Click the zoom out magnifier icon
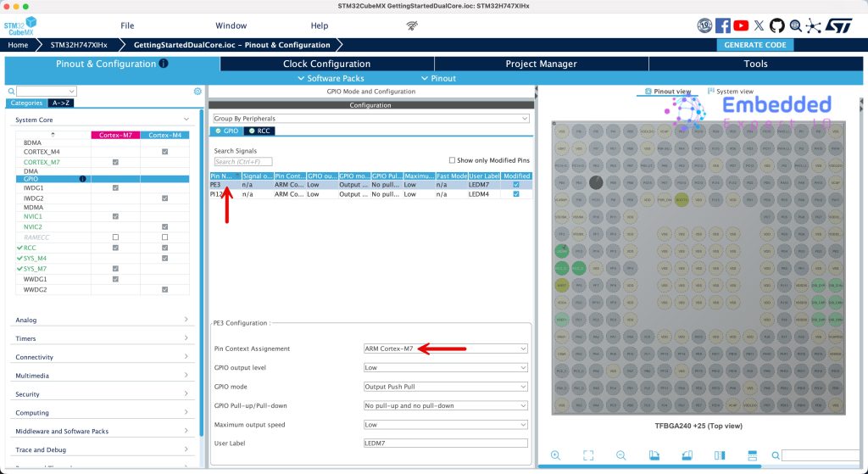Image resolution: width=868 pixels, height=474 pixels. (620, 455)
